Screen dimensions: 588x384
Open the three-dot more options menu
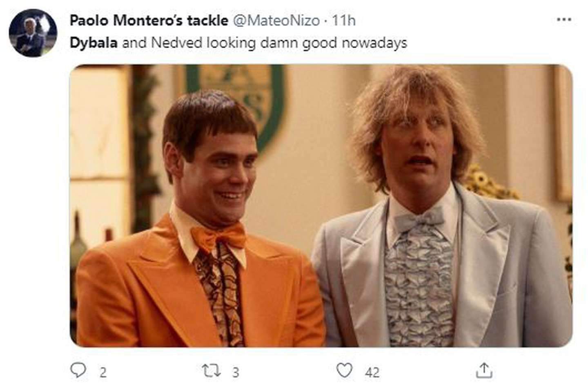(x=564, y=19)
